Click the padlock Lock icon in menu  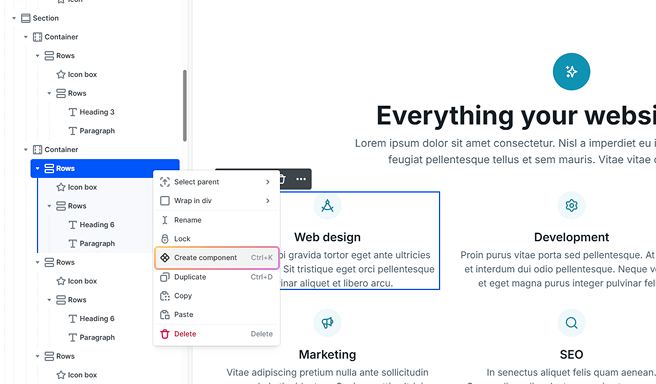pos(165,239)
